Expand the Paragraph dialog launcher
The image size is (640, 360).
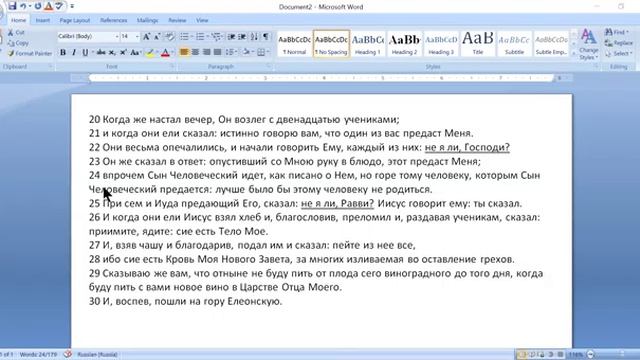[x=269, y=67]
